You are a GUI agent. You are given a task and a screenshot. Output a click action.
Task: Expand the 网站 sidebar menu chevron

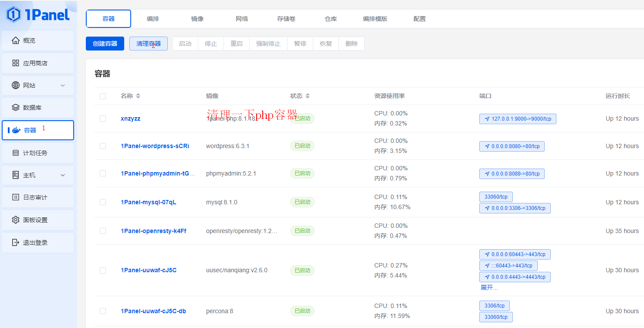[x=63, y=85]
